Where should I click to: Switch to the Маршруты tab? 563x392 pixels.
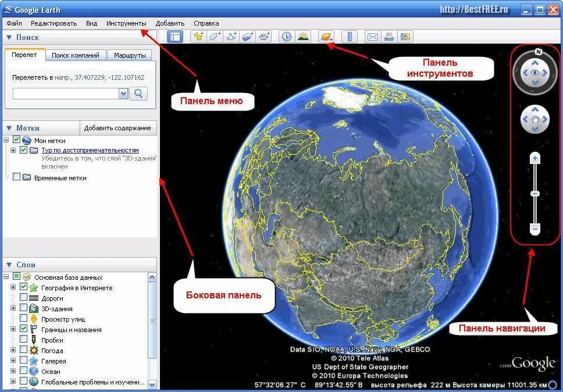130,55
